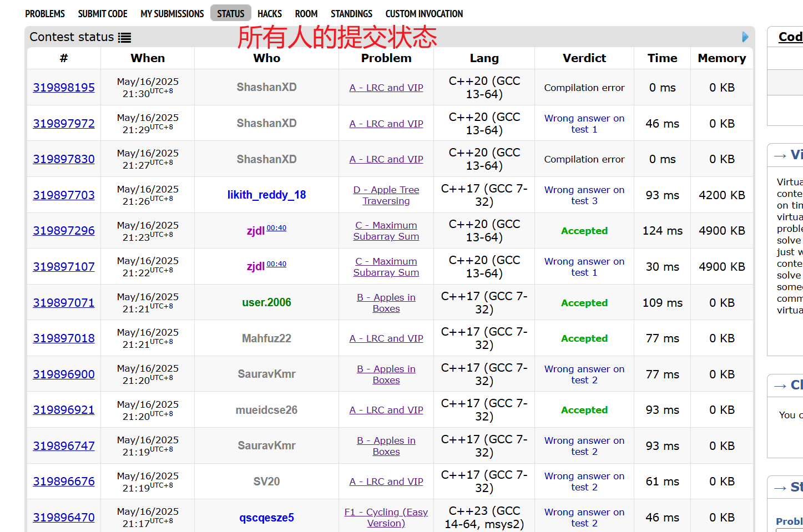Open CUSTOM INVOCATION tab
Image resolution: width=803 pixels, height=532 pixels.
tap(424, 14)
